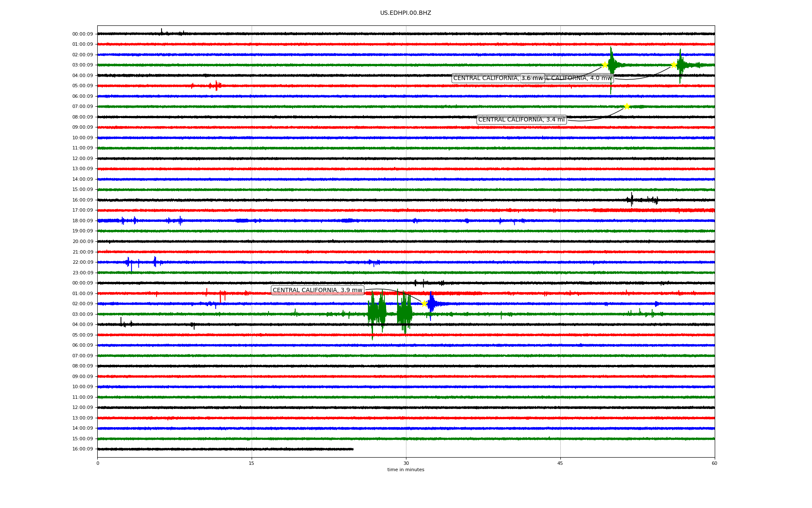The height and width of the screenshot is (508, 812).
Task: Click the 60 tick label on the x-axis
Action: tap(714, 463)
